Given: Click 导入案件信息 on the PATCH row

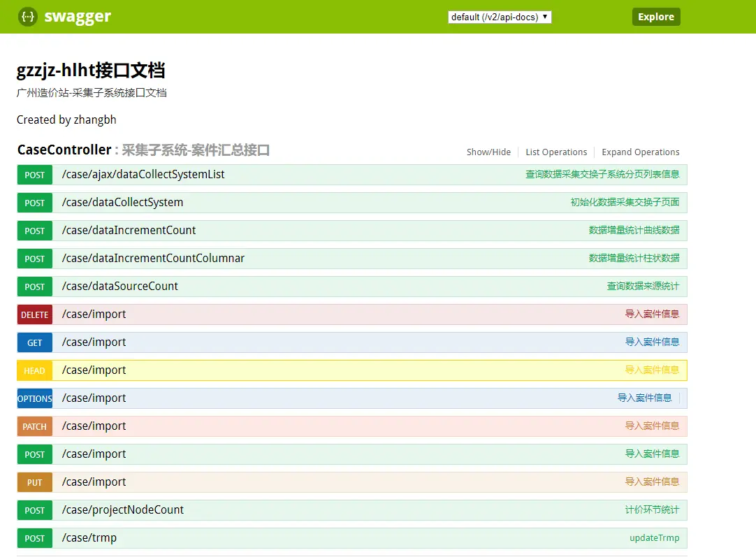Looking at the screenshot, I should click(653, 426).
